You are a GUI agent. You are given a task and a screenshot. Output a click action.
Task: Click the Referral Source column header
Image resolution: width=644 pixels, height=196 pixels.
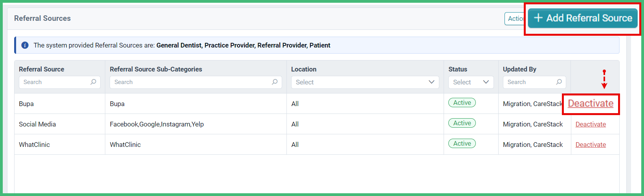pyautogui.click(x=41, y=69)
